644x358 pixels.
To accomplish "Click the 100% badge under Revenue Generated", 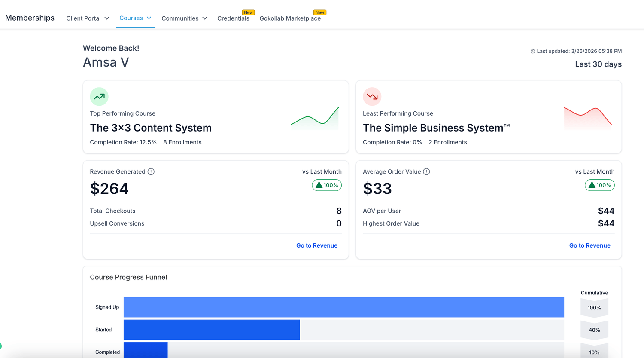I will click(x=327, y=185).
